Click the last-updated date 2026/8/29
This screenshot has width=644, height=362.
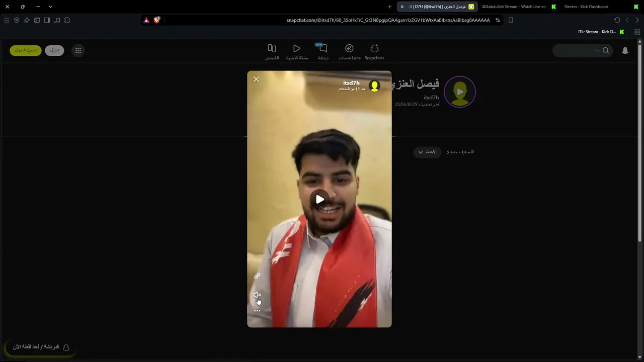click(x=417, y=105)
